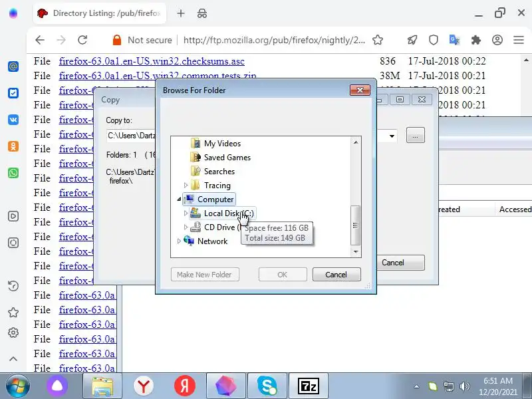This screenshot has height=399, width=532.
Task: Select Saved Games folder
Action: click(x=227, y=158)
